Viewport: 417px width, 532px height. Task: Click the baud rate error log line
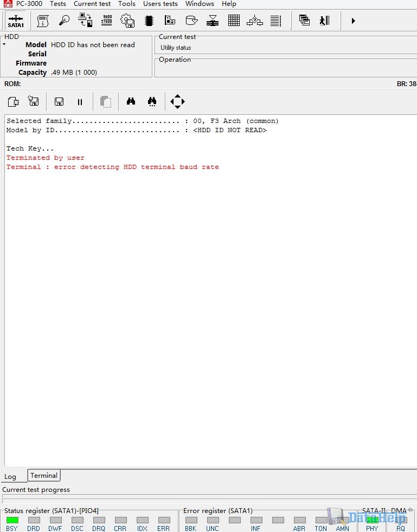point(112,167)
